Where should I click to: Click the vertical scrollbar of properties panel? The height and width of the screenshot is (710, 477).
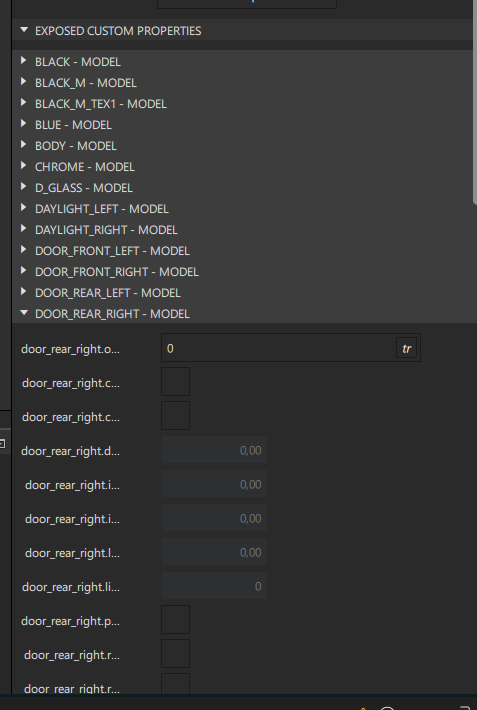[475, 102]
